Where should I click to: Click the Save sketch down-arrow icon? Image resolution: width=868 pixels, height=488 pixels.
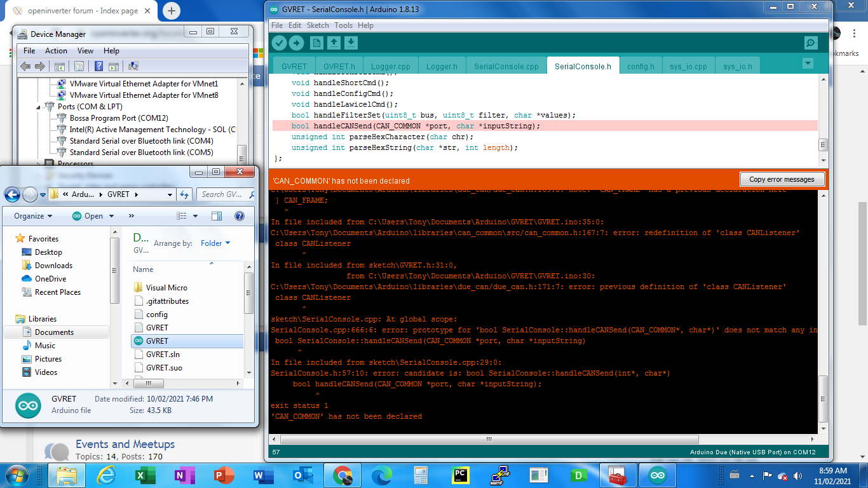click(351, 43)
